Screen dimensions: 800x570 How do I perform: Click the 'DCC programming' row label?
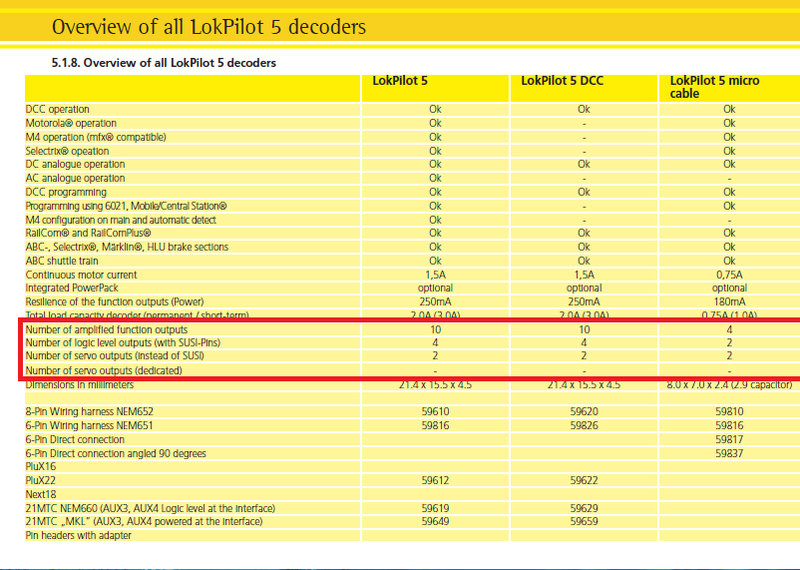tap(66, 192)
